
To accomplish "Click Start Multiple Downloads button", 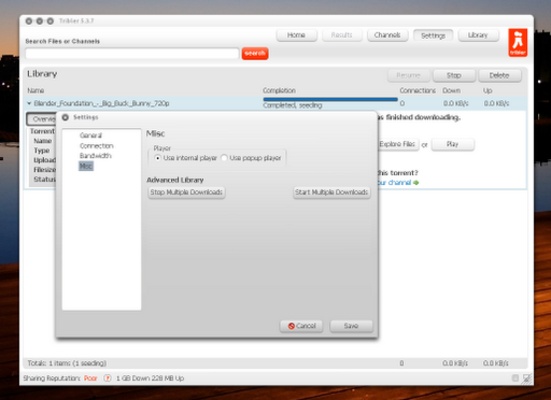I will pyautogui.click(x=331, y=192).
